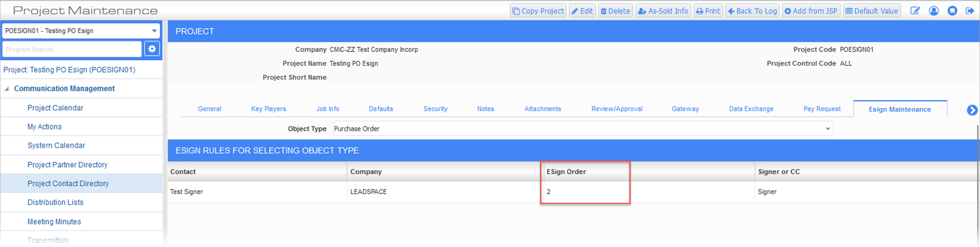
Task: Open Project Calendar in sidebar
Action: click(x=55, y=108)
